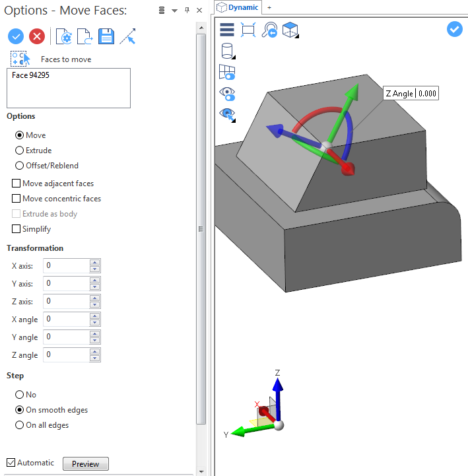This screenshot has height=476, width=468.
Task: Enable Move concentric faces checkbox
Action: pyautogui.click(x=16, y=199)
